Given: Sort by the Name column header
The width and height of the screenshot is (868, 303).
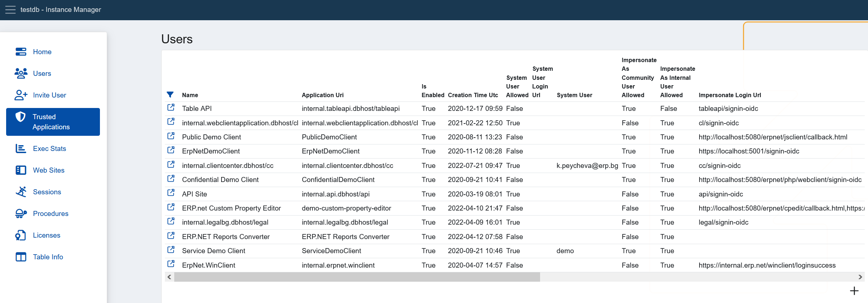Looking at the screenshot, I should (x=190, y=95).
